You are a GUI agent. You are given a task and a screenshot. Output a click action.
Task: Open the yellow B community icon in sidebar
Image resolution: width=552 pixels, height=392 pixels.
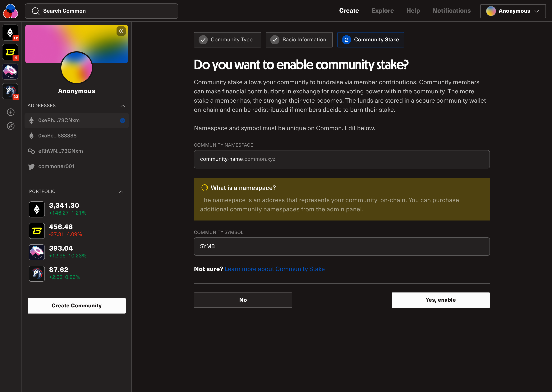coord(10,52)
